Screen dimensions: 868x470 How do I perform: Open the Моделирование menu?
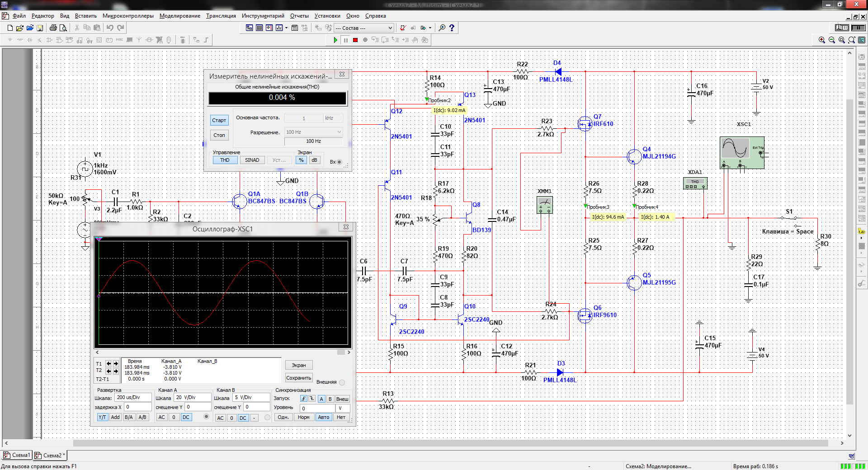pos(179,16)
